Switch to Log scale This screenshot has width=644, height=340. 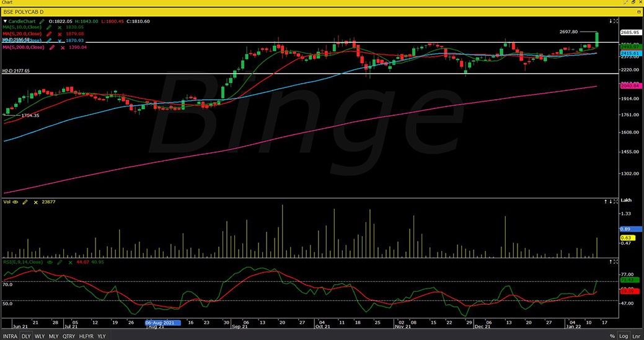624,336
